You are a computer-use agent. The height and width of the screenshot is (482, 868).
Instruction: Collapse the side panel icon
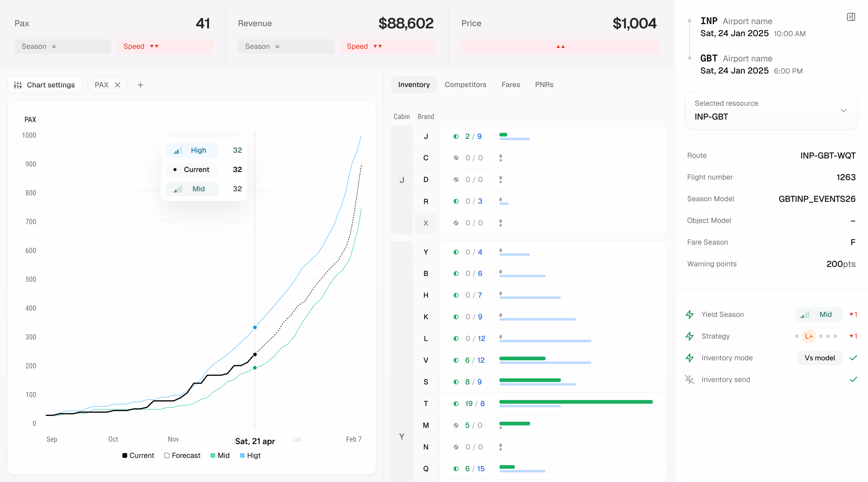pyautogui.click(x=851, y=17)
